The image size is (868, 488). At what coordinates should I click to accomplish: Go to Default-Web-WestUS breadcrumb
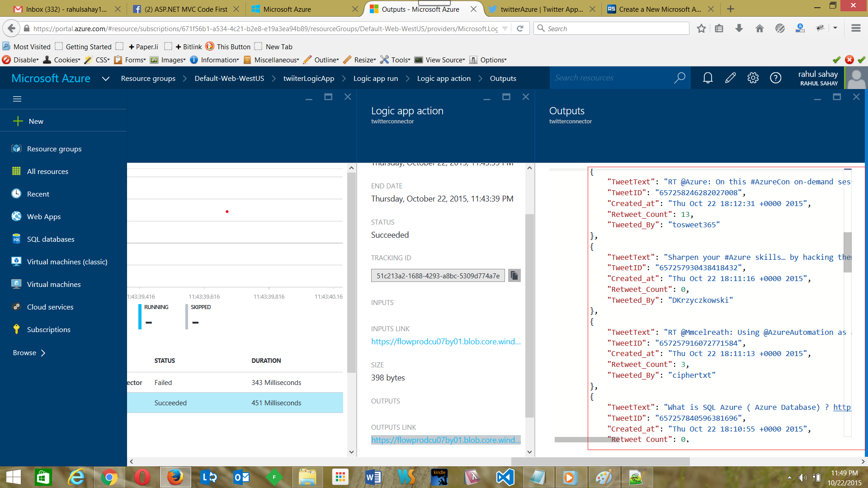click(x=229, y=78)
